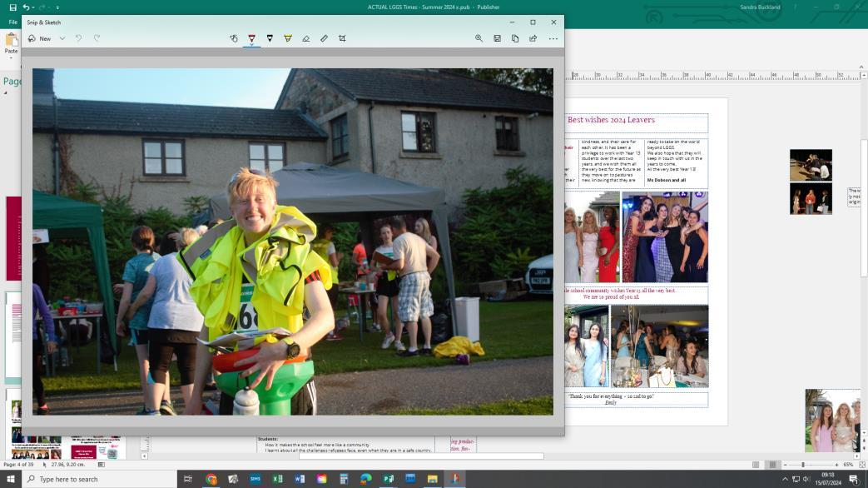
Task: Select the stage performance thumbnail in scratch area
Action: (811, 165)
